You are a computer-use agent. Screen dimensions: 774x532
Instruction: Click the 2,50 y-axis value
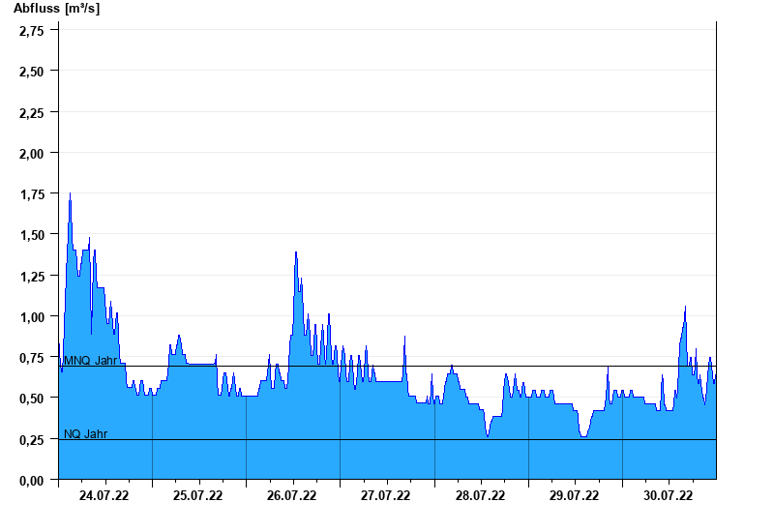pos(32,72)
